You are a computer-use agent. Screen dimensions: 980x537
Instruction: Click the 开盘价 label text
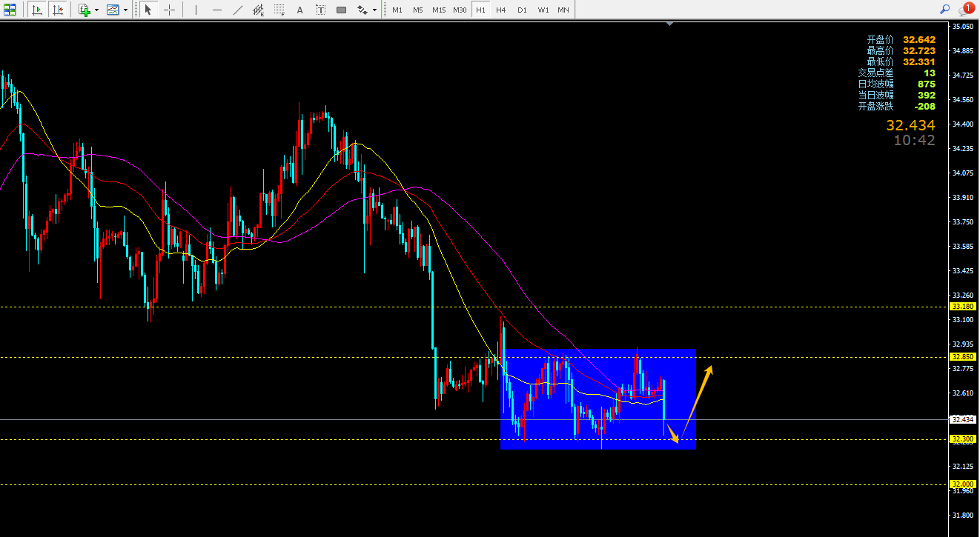pyautogui.click(x=880, y=40)
